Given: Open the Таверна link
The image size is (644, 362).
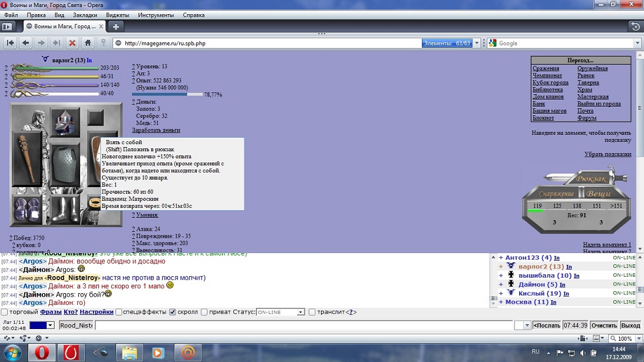Looking at the screenshot, I should point(588,82).
